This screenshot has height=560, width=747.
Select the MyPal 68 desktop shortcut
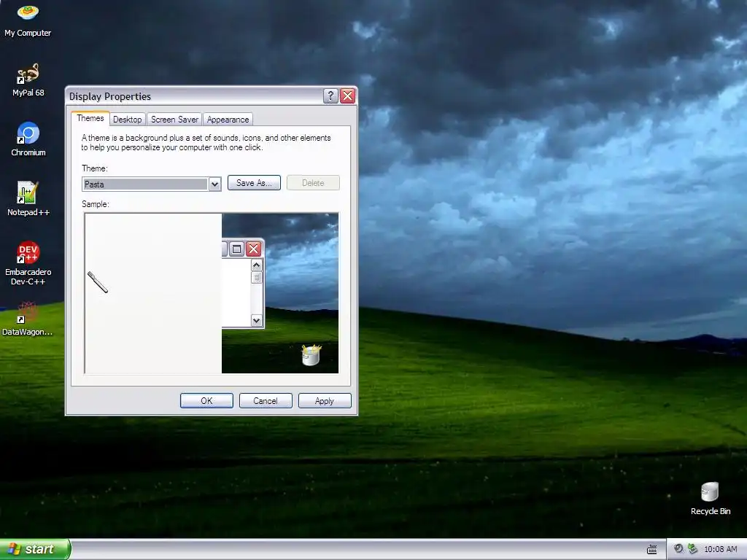point(28,79)
